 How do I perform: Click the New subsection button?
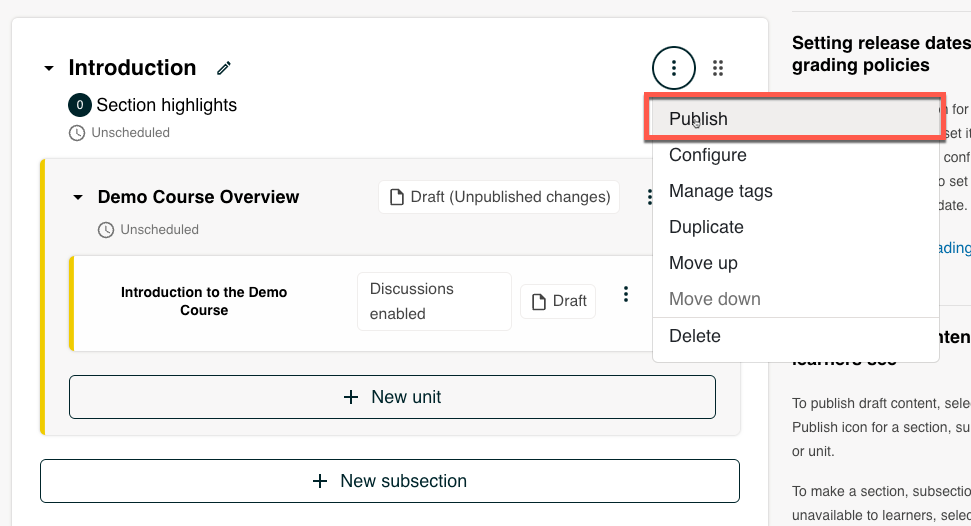(390, 481)
